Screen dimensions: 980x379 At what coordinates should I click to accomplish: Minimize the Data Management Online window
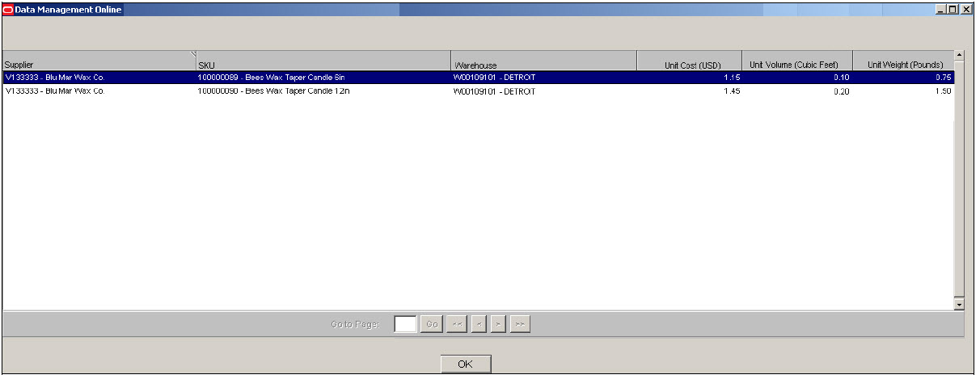pyautogui.click(x=940, y=10)
